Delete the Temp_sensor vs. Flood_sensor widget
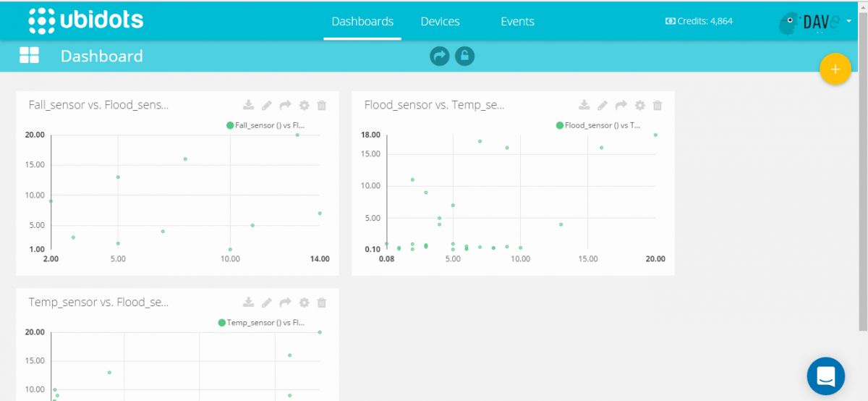Screen dimensions: 868x401 322,303
